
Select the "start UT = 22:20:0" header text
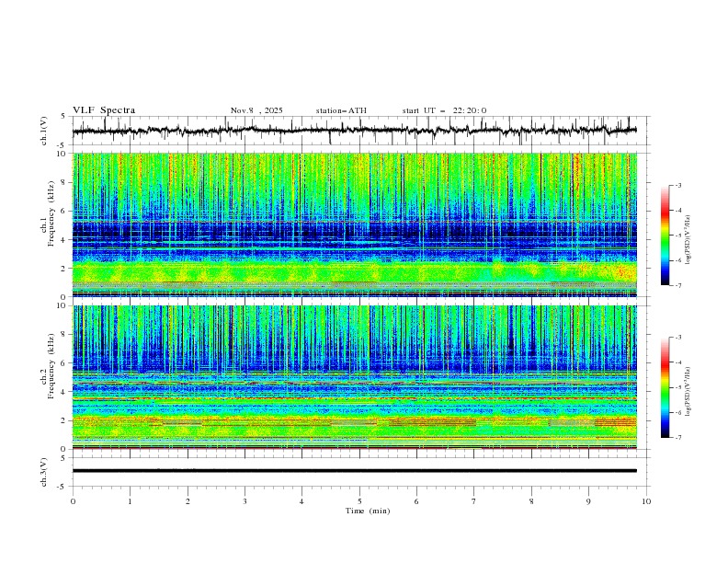444,110
